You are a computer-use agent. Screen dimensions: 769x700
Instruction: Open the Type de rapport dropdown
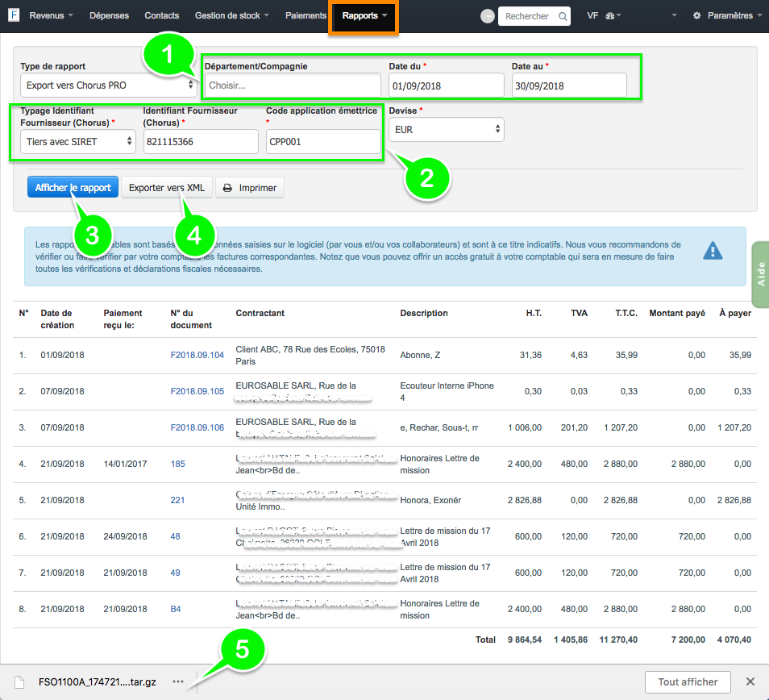coord(109,85)
